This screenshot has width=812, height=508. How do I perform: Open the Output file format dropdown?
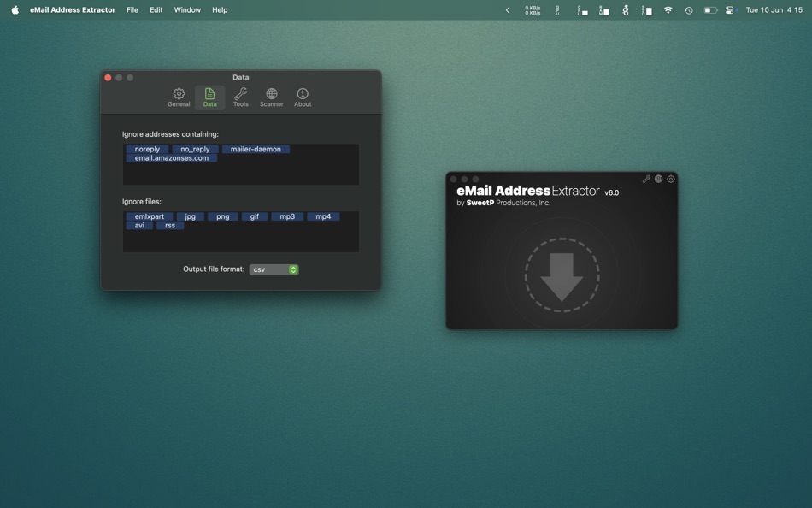(x=274, y=269)
